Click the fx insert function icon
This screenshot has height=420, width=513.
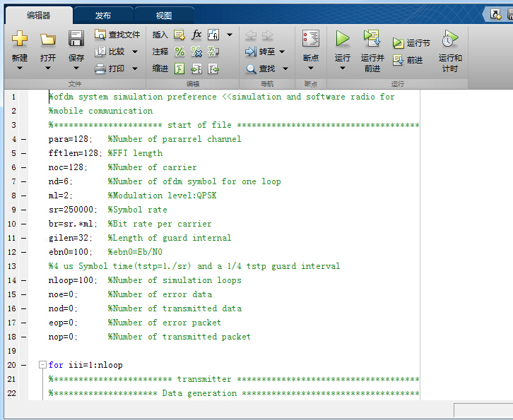coord(196,35)
